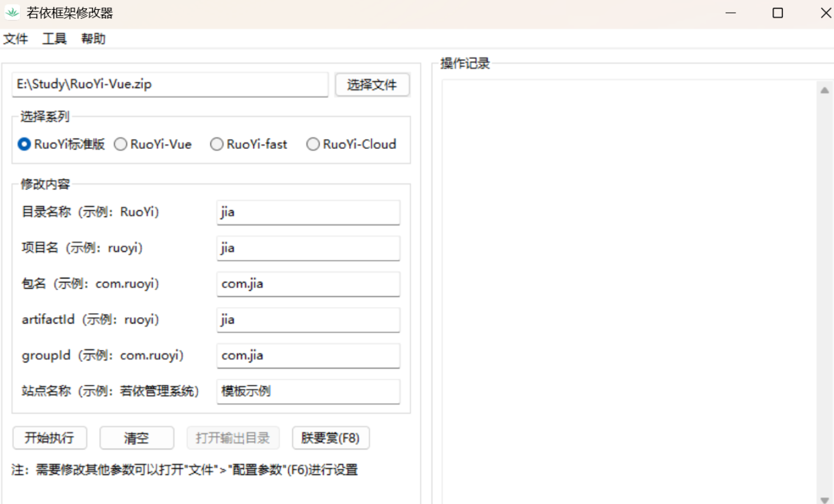Click the 站点名称（示例：若依管理系统）label

coord(111,391)
